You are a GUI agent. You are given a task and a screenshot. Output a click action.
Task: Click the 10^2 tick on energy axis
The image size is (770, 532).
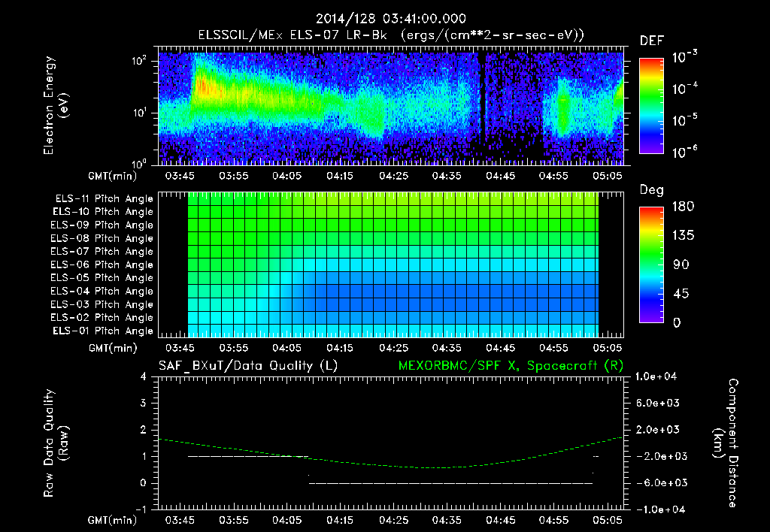coord(139,61)
